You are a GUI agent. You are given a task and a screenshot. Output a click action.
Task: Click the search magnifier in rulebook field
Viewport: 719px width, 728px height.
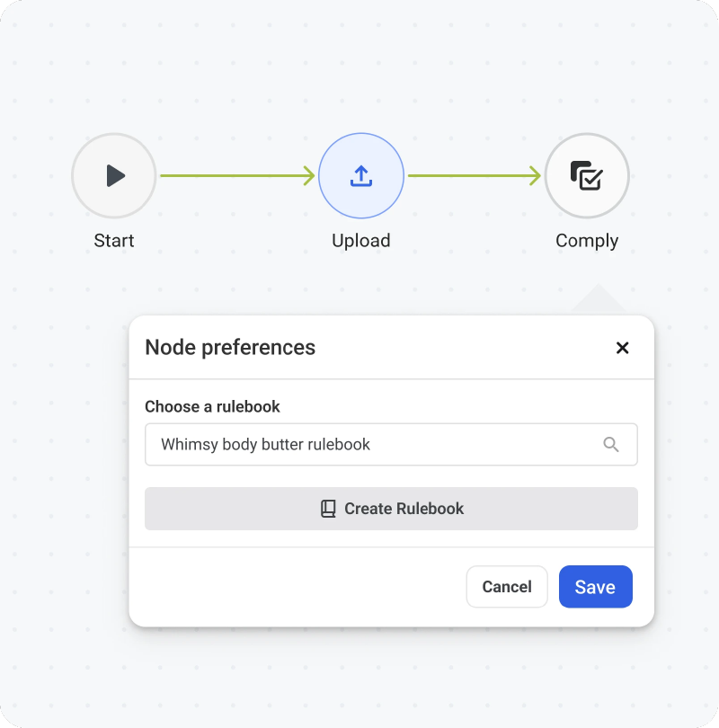[611, 444]
